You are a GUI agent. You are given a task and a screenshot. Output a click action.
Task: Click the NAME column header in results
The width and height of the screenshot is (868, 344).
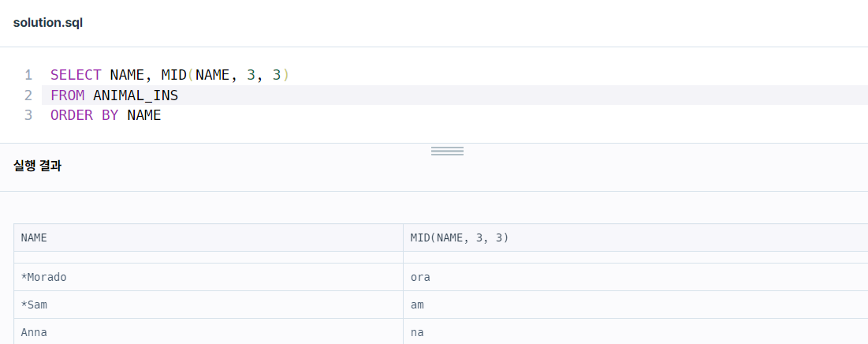click(209, 237)
